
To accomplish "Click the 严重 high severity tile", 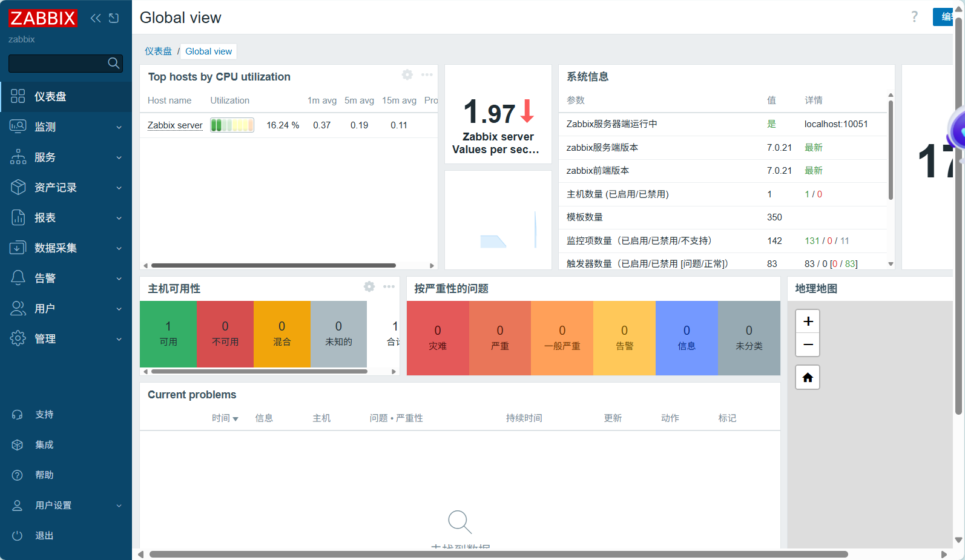I will tap(500, 338).
